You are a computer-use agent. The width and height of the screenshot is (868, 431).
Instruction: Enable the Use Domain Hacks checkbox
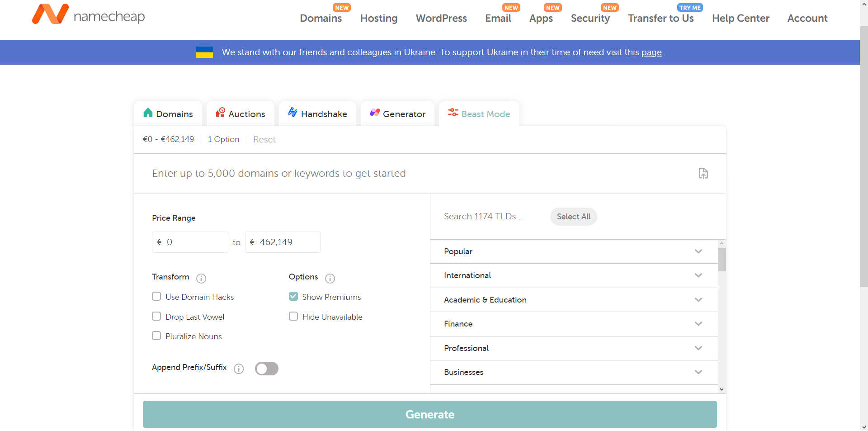tap(156, 296)
